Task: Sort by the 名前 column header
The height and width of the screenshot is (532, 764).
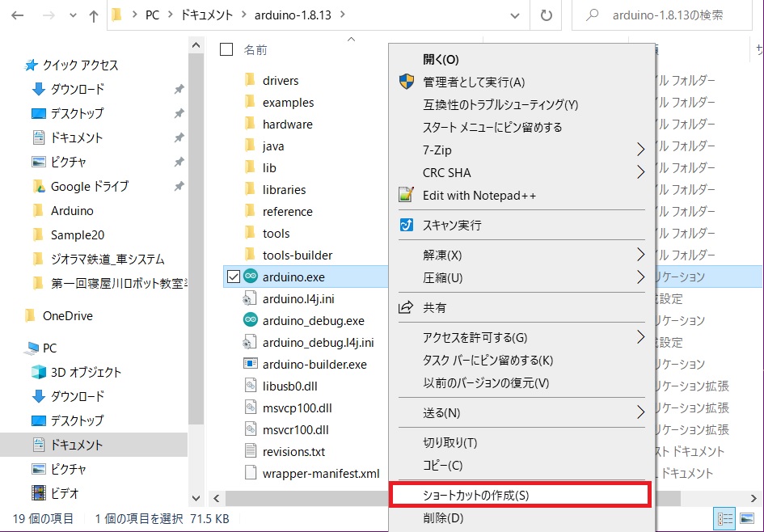Action: [x=255, y=49]
